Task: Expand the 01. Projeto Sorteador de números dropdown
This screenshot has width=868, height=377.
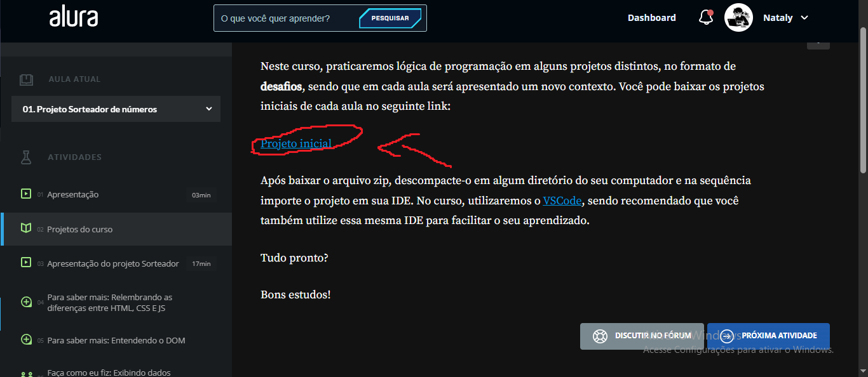Action: [x=116, y=109]
